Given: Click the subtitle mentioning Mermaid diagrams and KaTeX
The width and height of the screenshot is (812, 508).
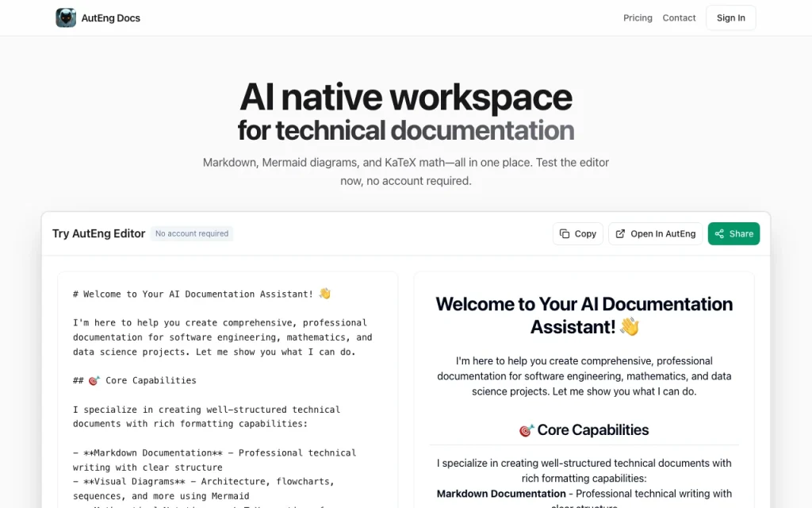Looking at the screenshot, I should click(x=406, y=171).
